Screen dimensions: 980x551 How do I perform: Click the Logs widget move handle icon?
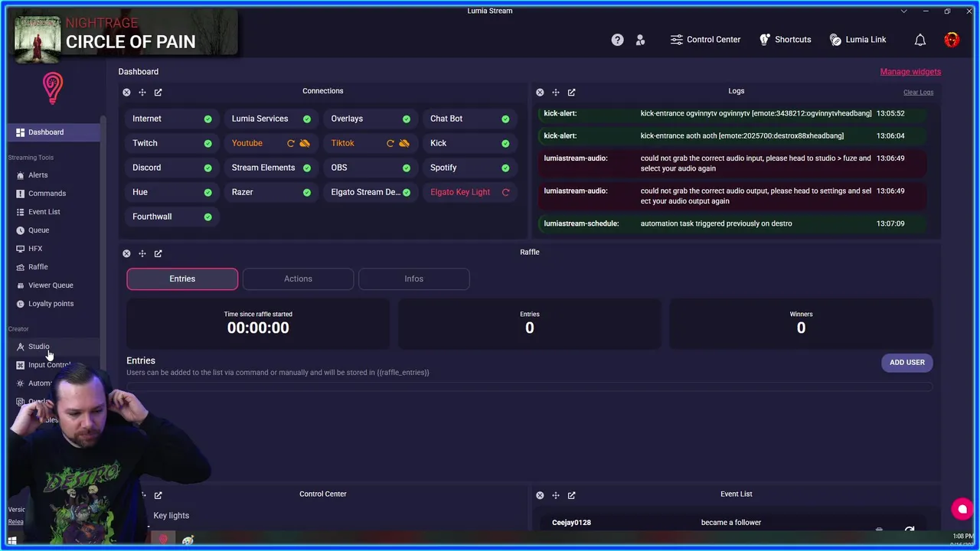(x=556, y=92)
